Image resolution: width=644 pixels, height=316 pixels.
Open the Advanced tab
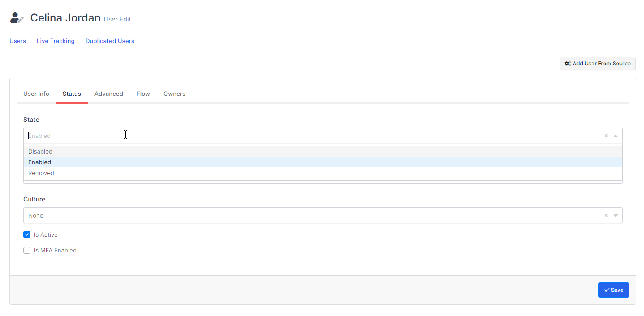pyautogui.click(x=109, y=94)
